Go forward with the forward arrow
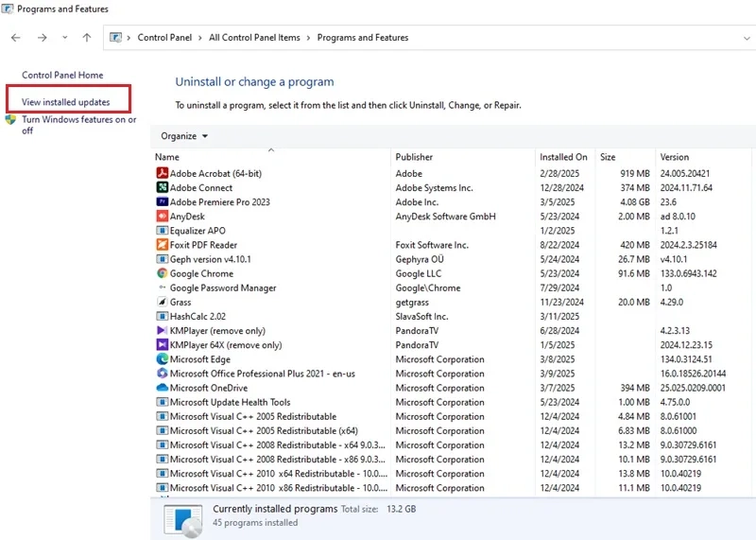The image size is (756, 540). (x=43, y=37)
